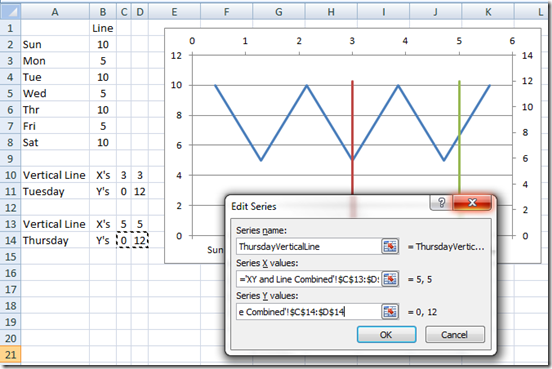Click range selector icon for Series name

390,246
